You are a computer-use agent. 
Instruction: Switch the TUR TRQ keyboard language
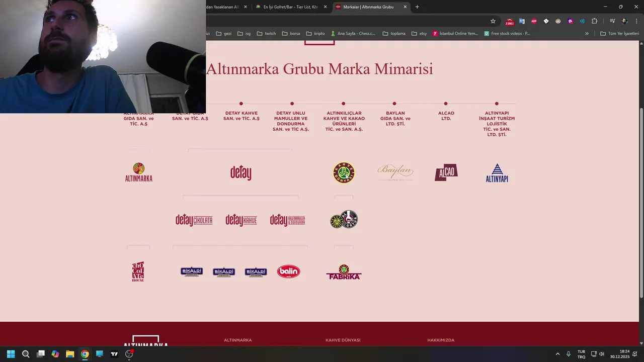point(581,354)
